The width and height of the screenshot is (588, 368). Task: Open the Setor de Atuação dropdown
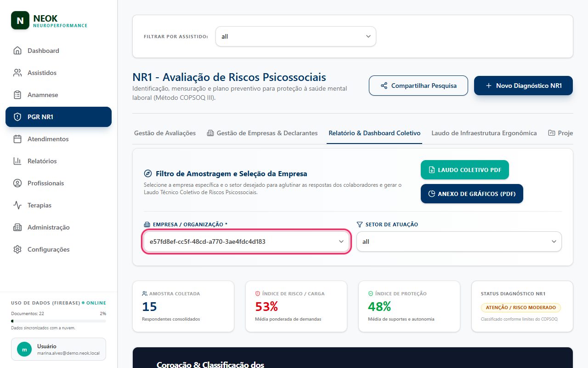point(459,241)
